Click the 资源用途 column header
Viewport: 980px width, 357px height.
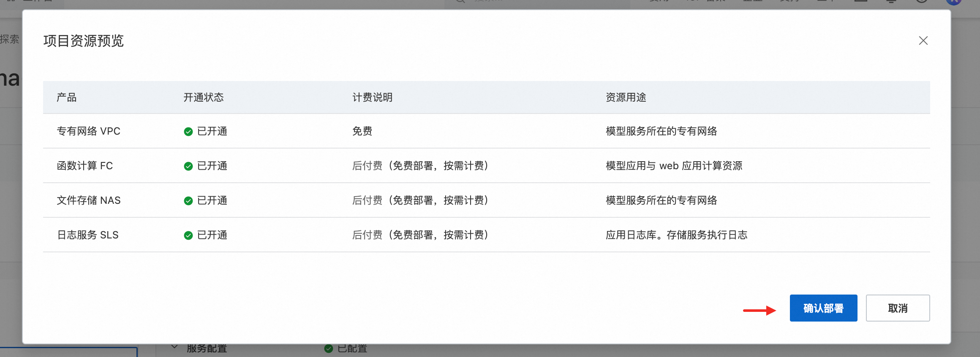click(x=626, y=97)
